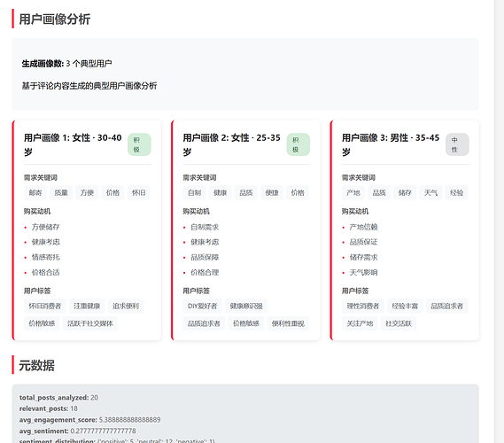Screen dimensions: 504x443
Task: Click the 价格 keyword in 用户画像 2
Action: click(x=298, y=193)
